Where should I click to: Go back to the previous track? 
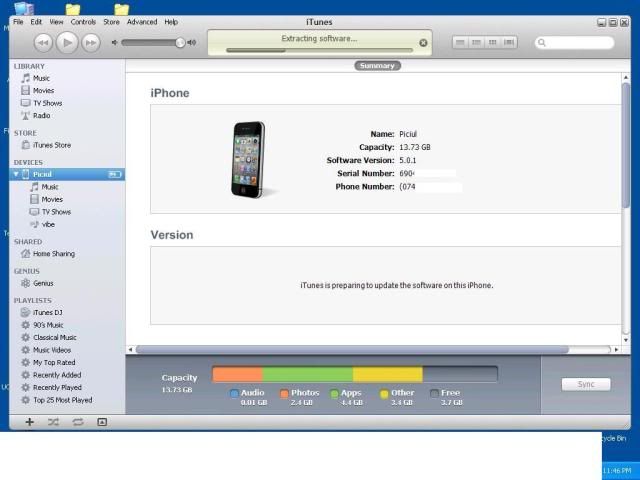(43, 42)
